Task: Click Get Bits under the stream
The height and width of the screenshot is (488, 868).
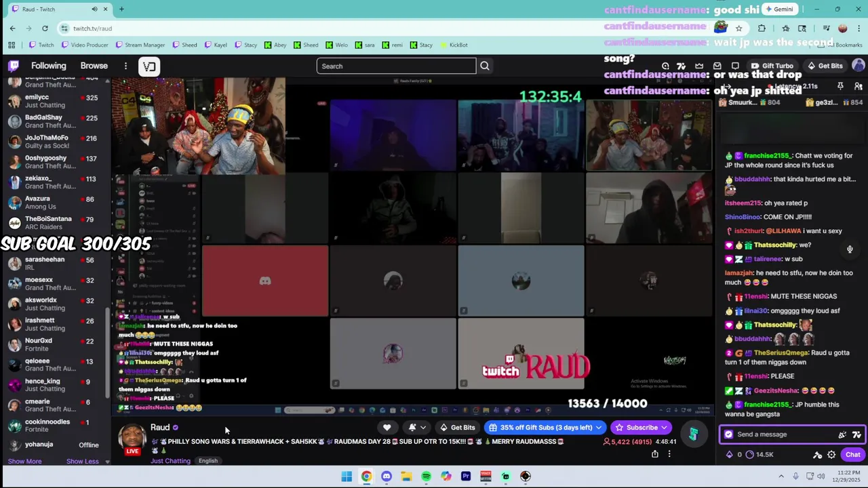Action: click(x=457, y=427)
